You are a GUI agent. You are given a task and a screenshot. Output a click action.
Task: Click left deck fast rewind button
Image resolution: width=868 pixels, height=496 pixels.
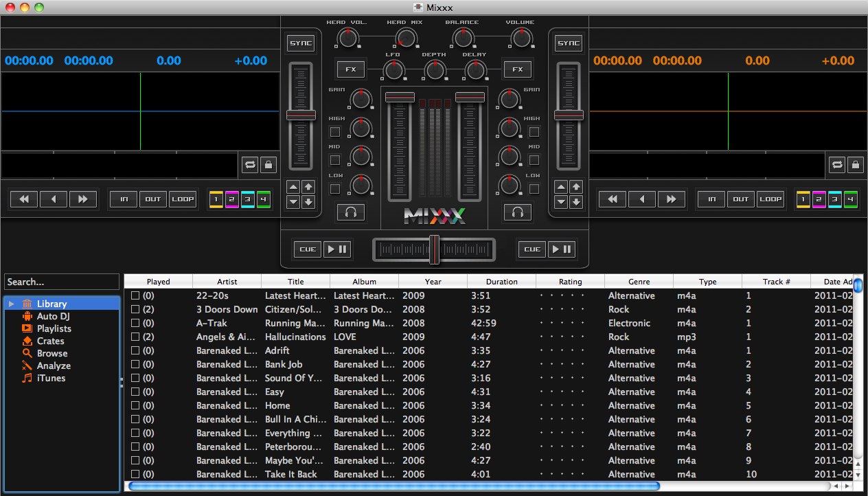coord(24,199)
